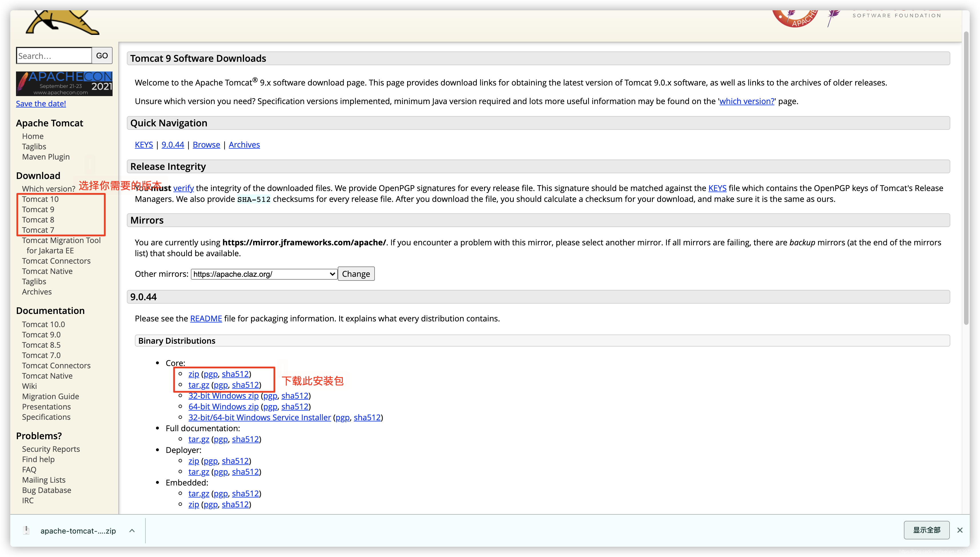Viewport: 980px width, 557px height.
Task: Download 32-bit/64-bit Windows Service Installer
Action: pos(259,418)
